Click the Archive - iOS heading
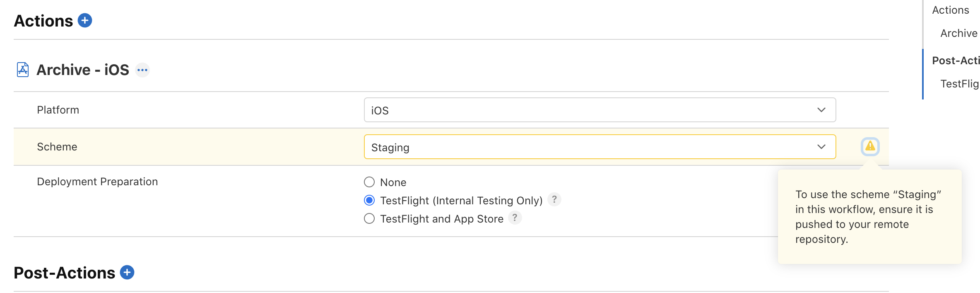Screen dimensions: 980x293 tap(83, 70)
